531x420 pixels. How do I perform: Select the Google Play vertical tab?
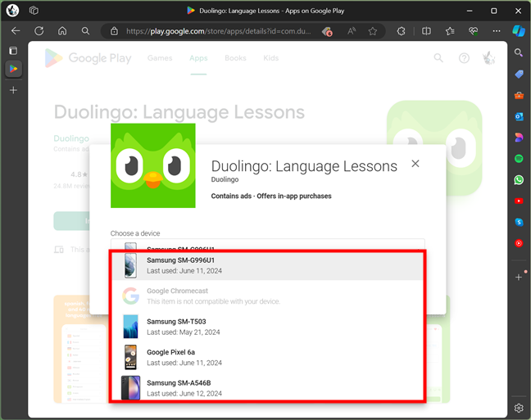[x=14, y=69]
